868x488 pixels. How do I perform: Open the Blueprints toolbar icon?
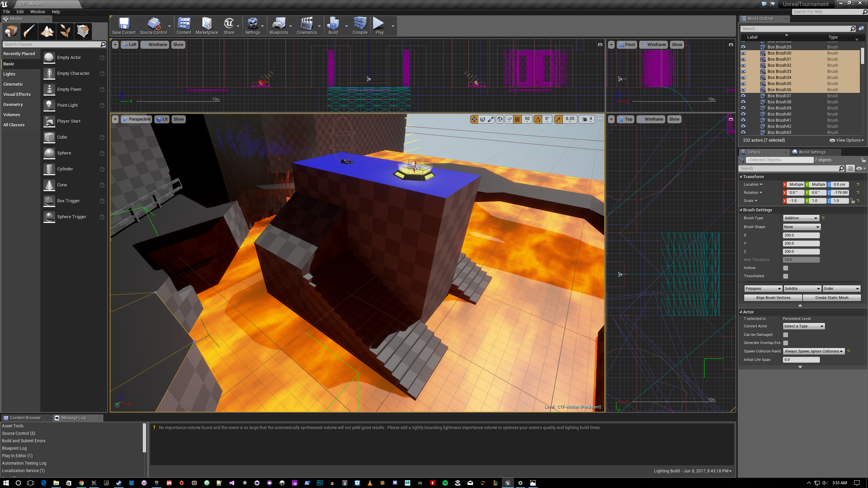279,26
